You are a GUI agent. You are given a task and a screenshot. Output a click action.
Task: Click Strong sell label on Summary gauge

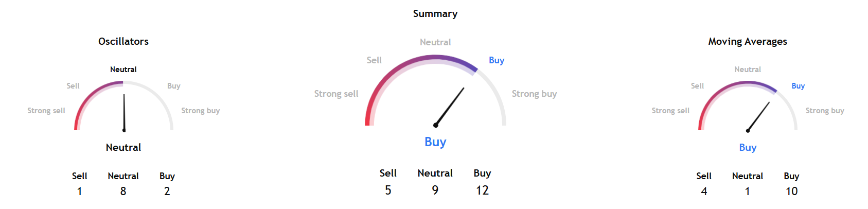click(336, 94)
